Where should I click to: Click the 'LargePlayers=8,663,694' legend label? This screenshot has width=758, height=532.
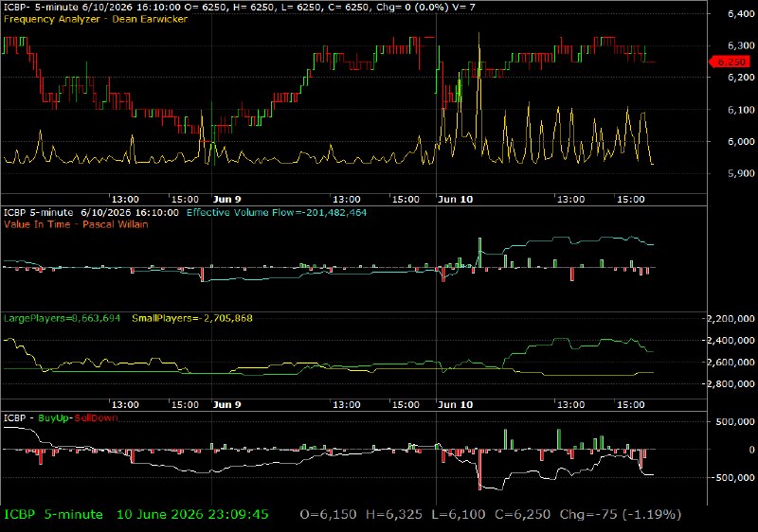coord(62,318)
